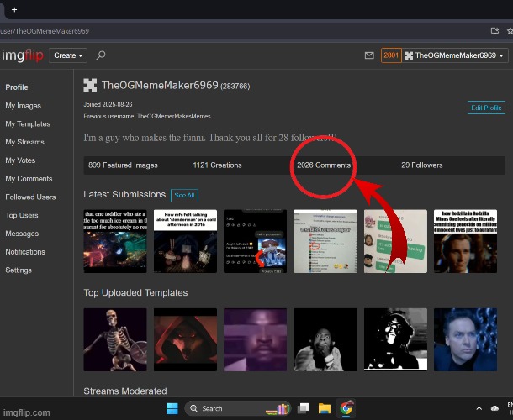Open the slenderman 2016 meme thumbnail
This screenshot has height=420, width=513.
coord(185,241)
